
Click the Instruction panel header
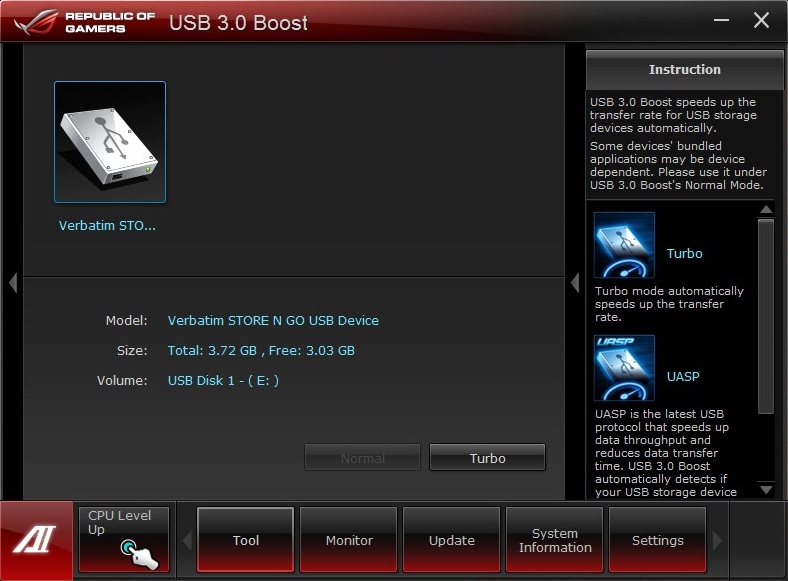pos(684,69)
